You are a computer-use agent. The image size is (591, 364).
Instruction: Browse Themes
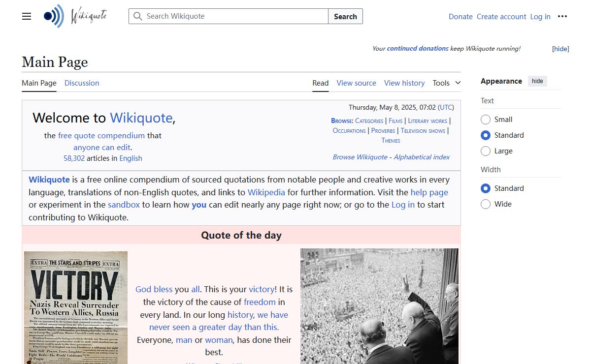[391, 141]
